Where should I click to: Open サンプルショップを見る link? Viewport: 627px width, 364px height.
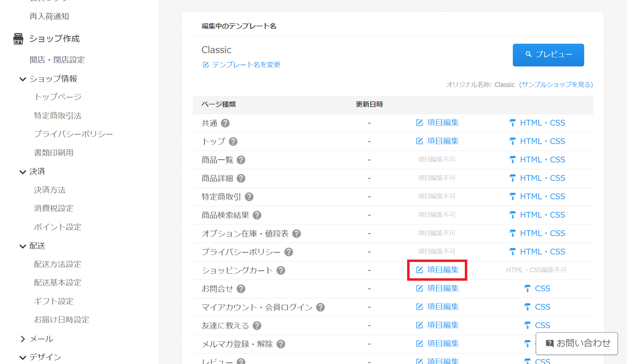click(556, 84)
